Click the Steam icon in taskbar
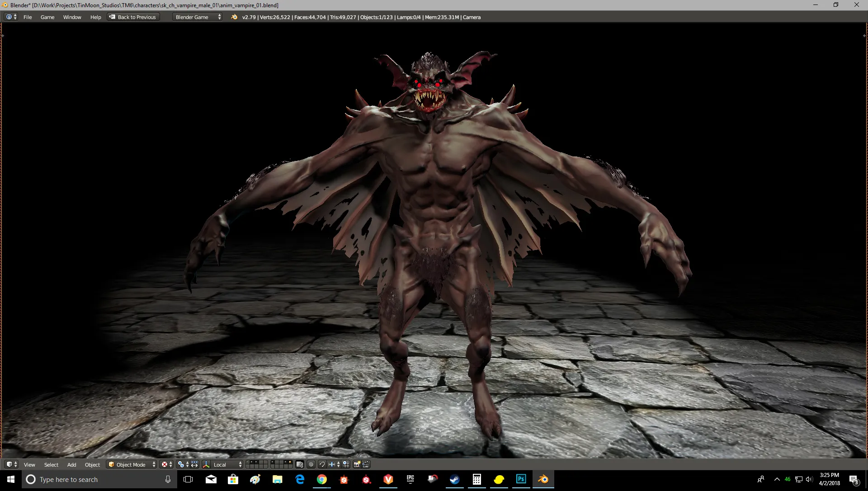Image resolution: width=868 pixels, height=491 pixels. point(454,479)
